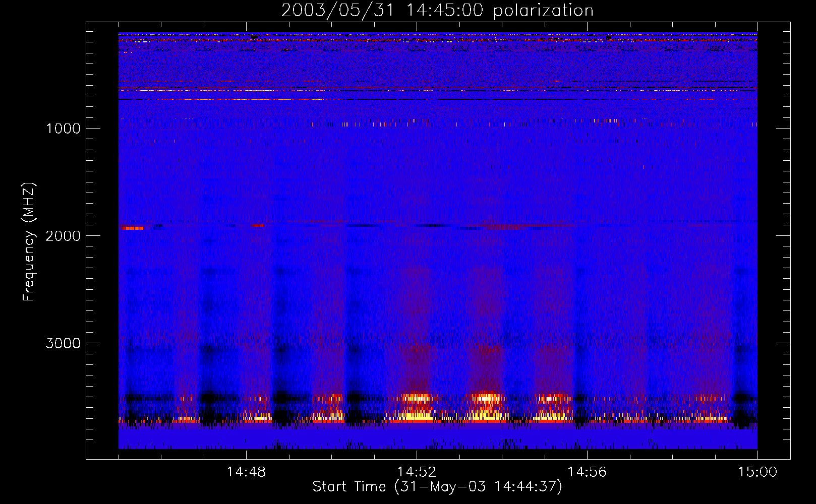816x504 pixels.
Task: Click the 'Frequency (MHZ)' axis label
Action: tap(29, 242)
